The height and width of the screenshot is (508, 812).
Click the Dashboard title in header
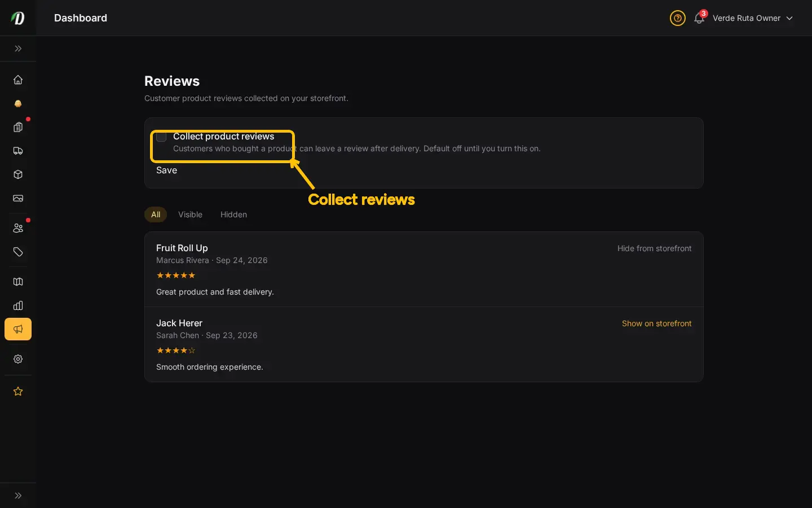pos(81,18)
